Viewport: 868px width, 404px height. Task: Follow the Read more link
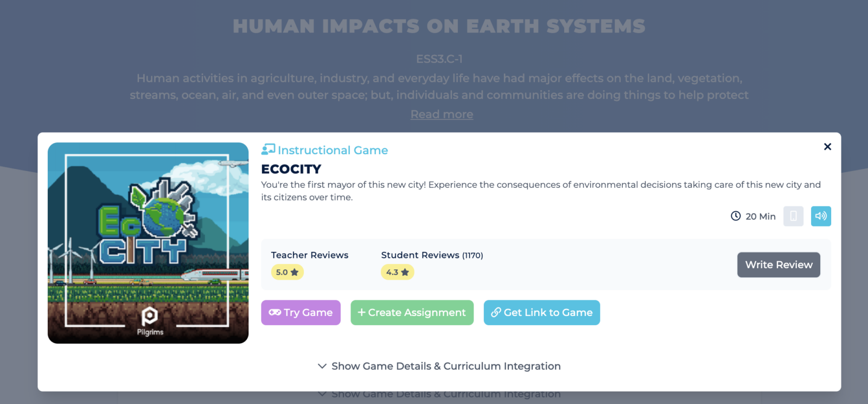click(442, 115)
